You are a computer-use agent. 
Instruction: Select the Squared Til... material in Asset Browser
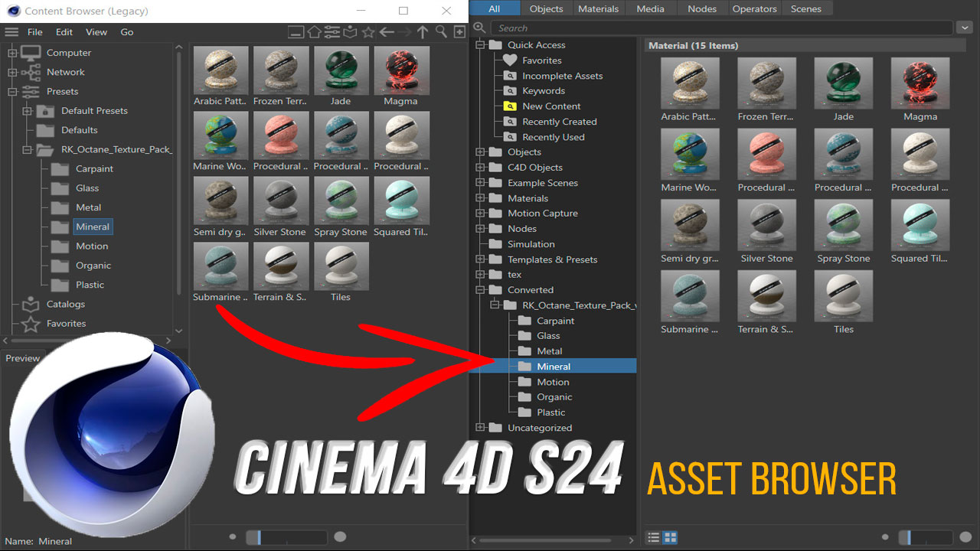click(x=920, y=232)
